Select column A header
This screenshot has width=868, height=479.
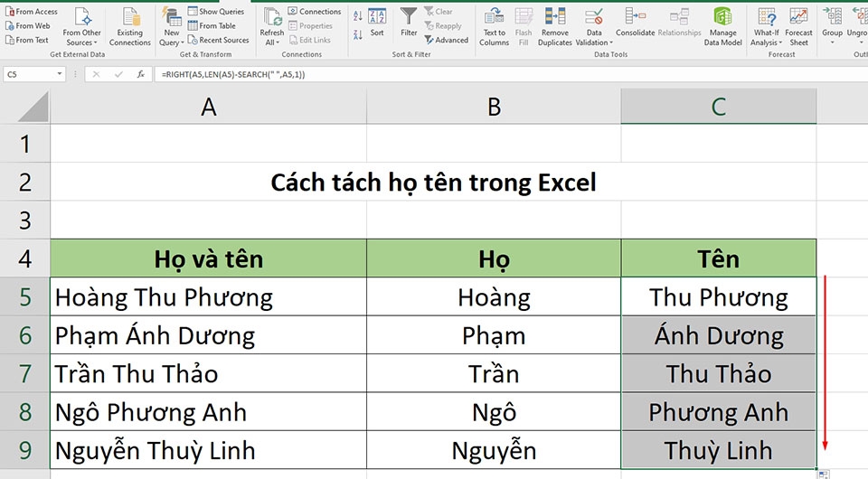coord(208,107)
